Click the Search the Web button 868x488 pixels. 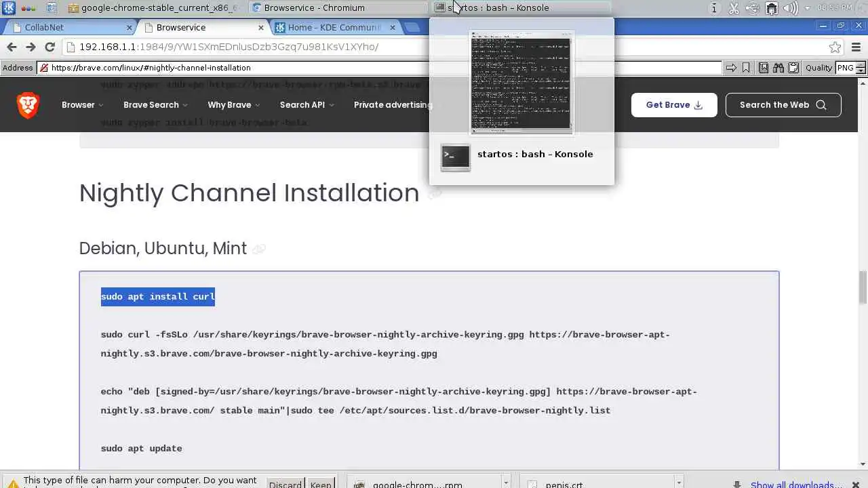pyautogui.click(x=783, y=105)
